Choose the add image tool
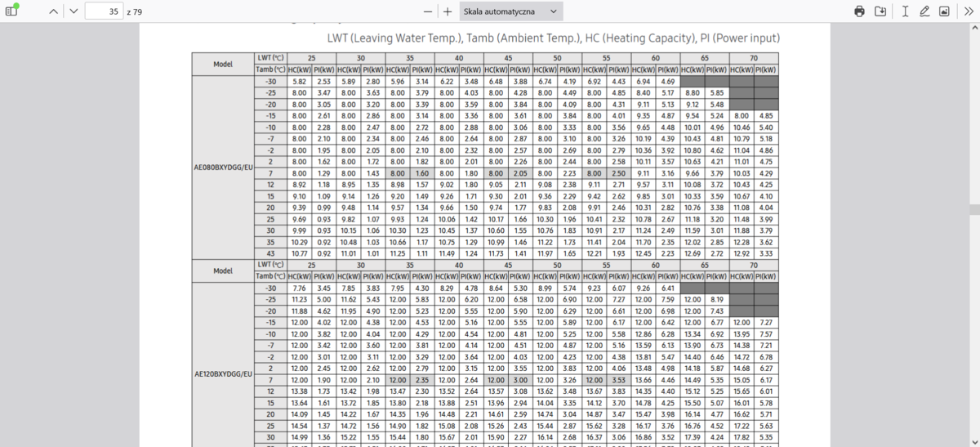 click(x=944, y=11)
